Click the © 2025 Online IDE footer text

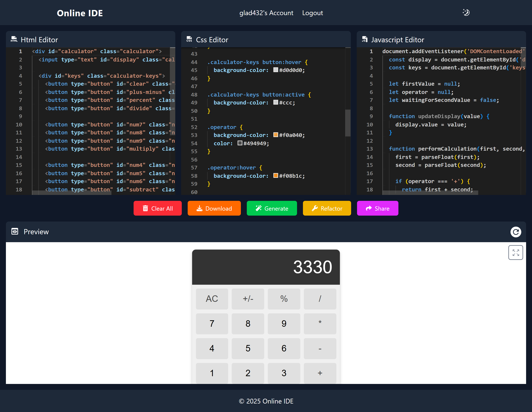[x=266, y=401]
